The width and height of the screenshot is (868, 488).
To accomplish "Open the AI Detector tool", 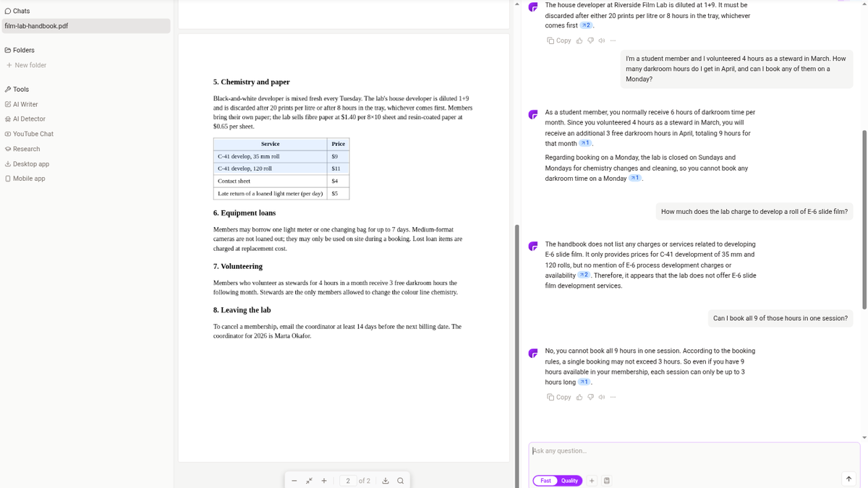I will pos(25,119).
